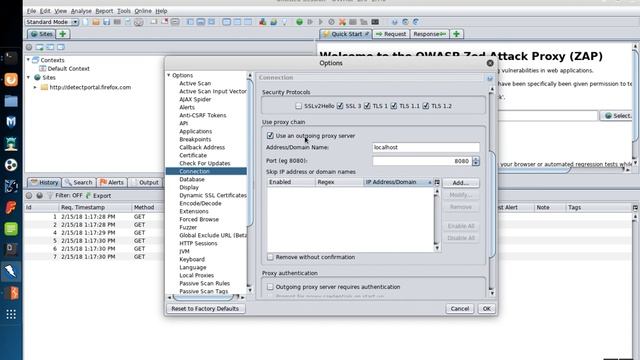Collapse the Contexts tree node
Image resolution: width=640 pixels, height=360 pixels.
(x=28, y=60)
